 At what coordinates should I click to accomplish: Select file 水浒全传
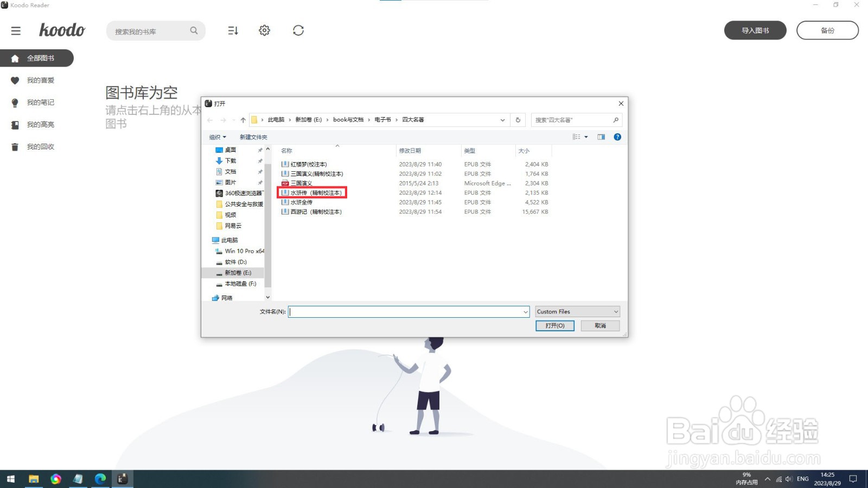(x=297, y=202)
